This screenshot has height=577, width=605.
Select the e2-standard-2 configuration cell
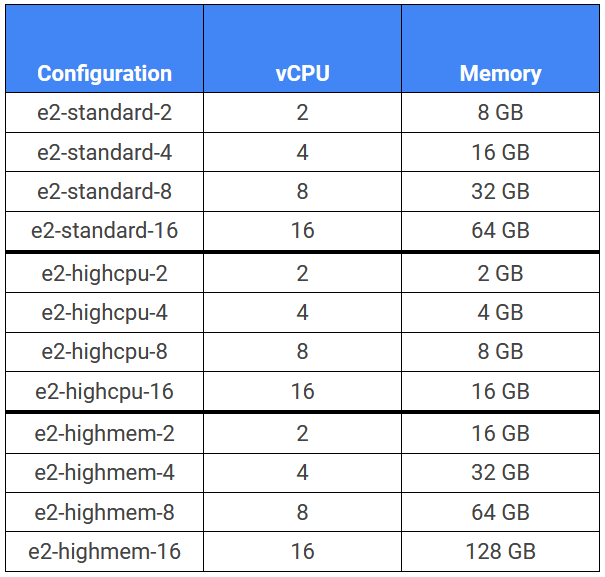(104, 112)
